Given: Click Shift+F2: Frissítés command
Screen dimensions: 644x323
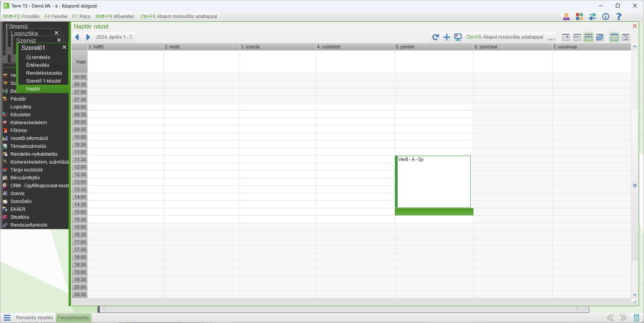Looking at the screenshot, I should 21,17.
